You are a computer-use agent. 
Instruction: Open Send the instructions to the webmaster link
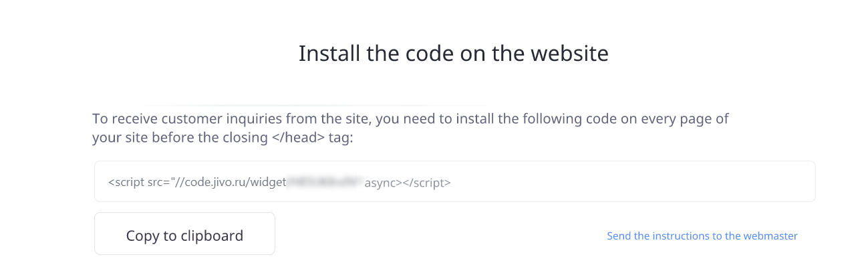click(x=702, y=236)
